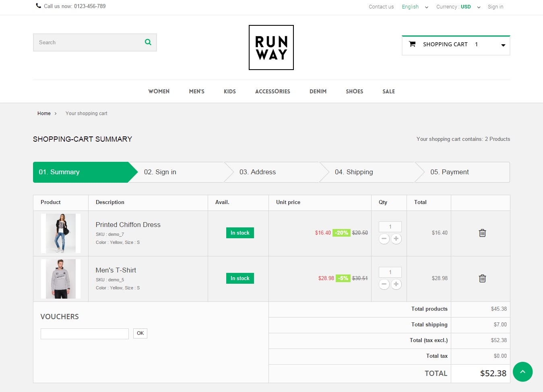This screenshot has width=543, height=392.
Task: Remove Men's T-Shirt using trash icon
Action: click(482, 279)
